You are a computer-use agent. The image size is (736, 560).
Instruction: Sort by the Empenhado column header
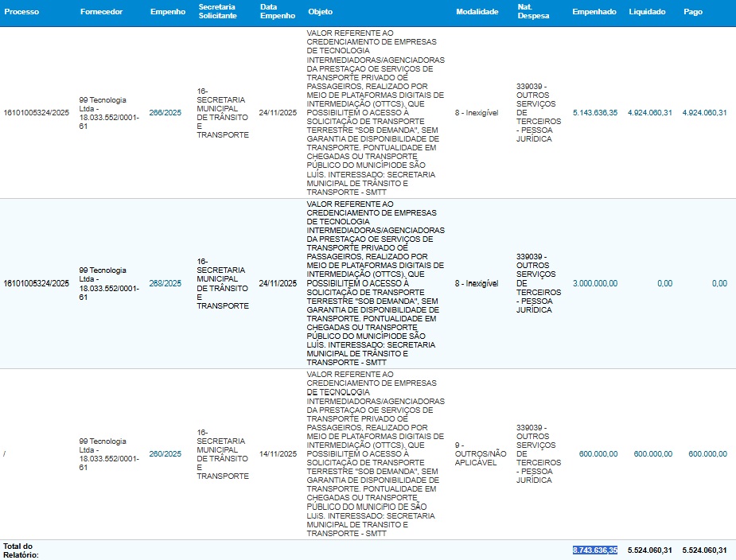(x=594, y=12)
